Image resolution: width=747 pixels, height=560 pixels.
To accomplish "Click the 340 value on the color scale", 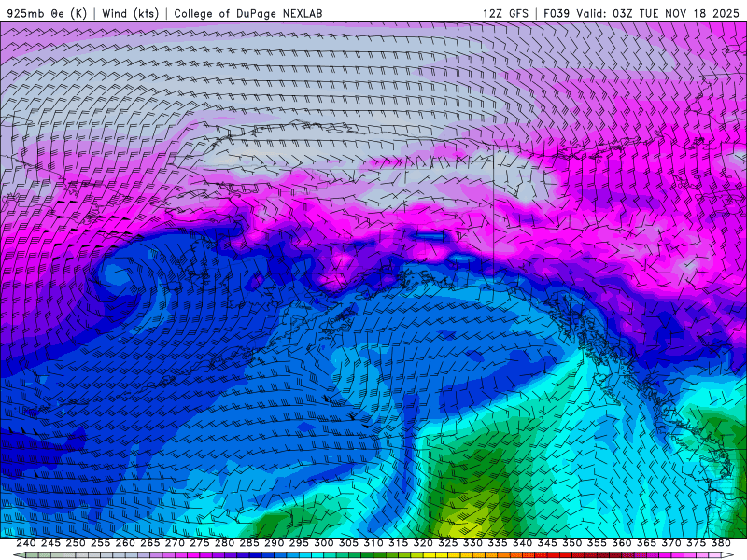I will pyautogui.click(x=522, y=543).
